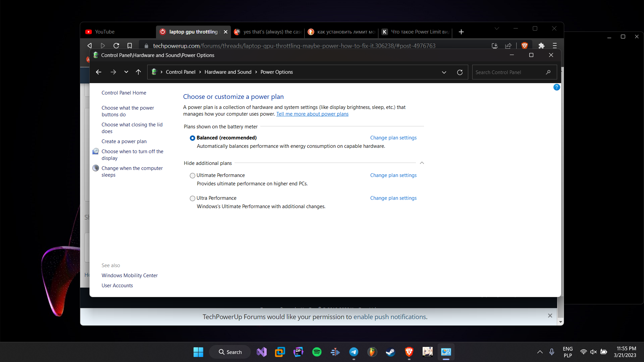Select the Ultra Performance power plan
This screenshot has height=362, width=644.
tap(193, 198)
